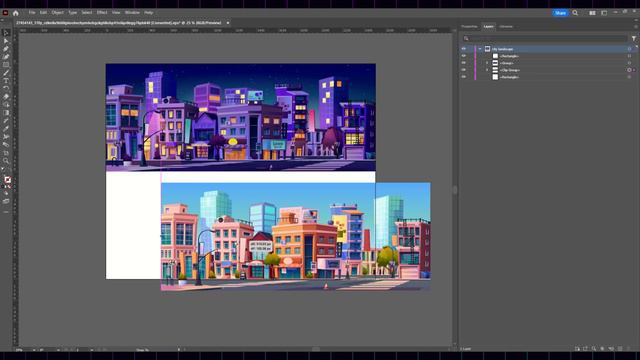The height and width of the screenshot is (360, 640).
Task: Click Collect for Export at Layers panel bottom
Action: (x=577, y=349)
